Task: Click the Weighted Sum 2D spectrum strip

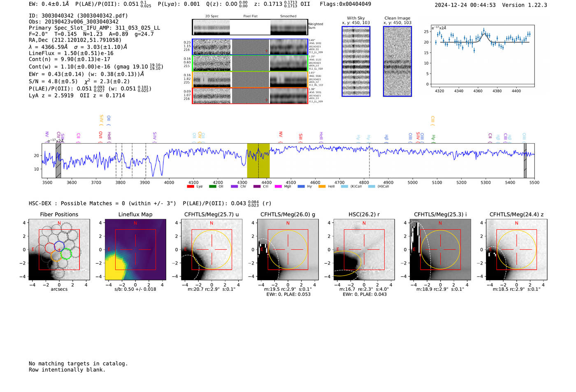Action: [250, 27]
